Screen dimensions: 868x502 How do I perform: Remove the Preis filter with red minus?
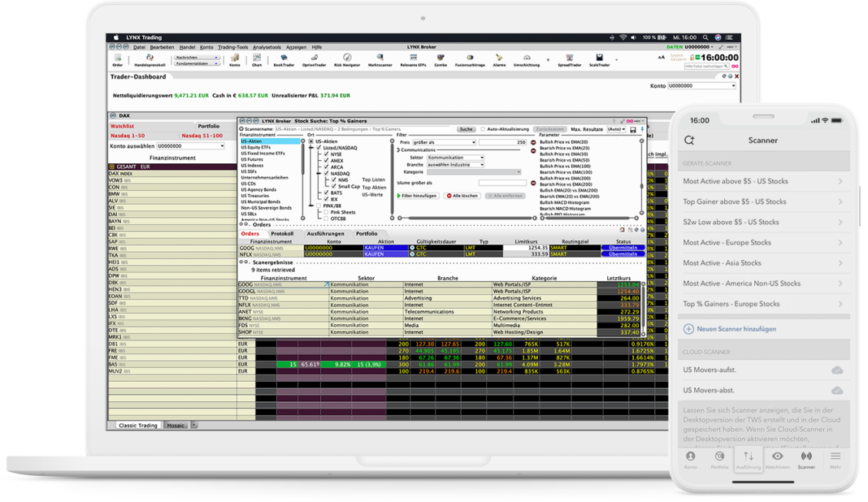click(x=533, y=142)
